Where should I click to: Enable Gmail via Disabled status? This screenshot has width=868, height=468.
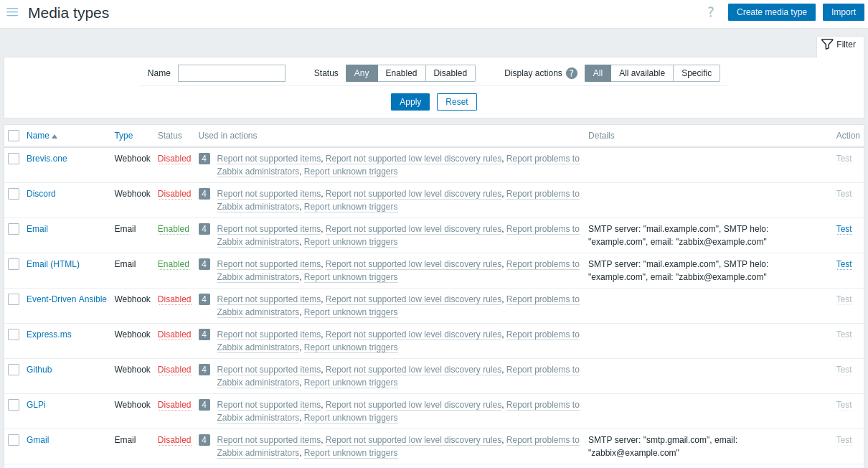tap(174, 440)
